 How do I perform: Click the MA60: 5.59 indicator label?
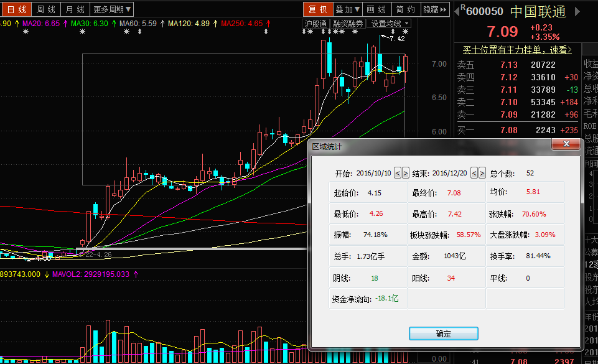(x=138, y=24)
